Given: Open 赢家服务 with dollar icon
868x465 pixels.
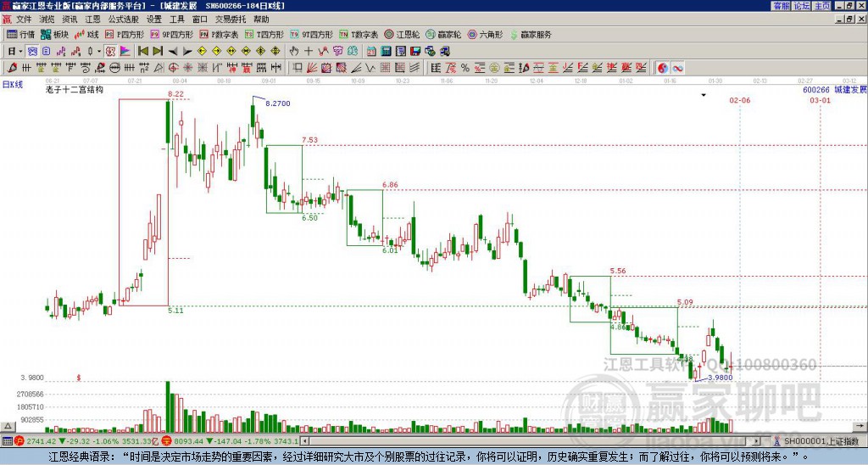Looking at the screenshot, I should pos(531,34).
